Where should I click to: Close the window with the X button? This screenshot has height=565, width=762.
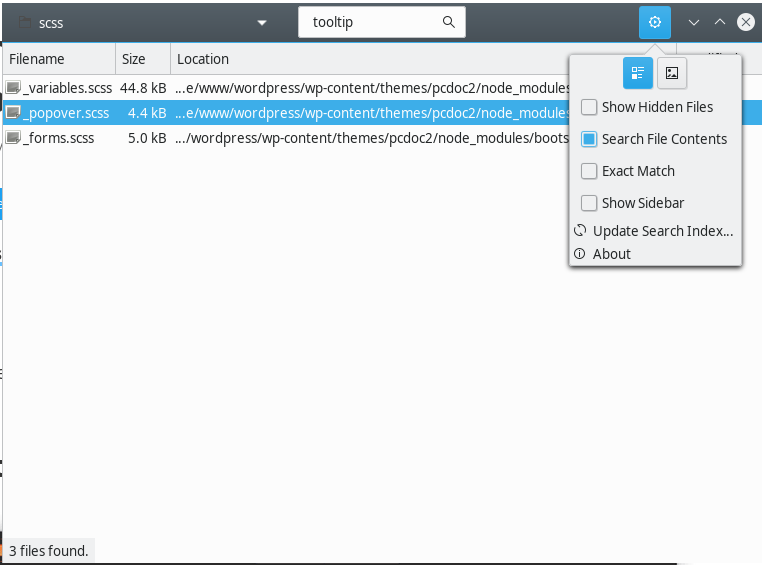745,22
